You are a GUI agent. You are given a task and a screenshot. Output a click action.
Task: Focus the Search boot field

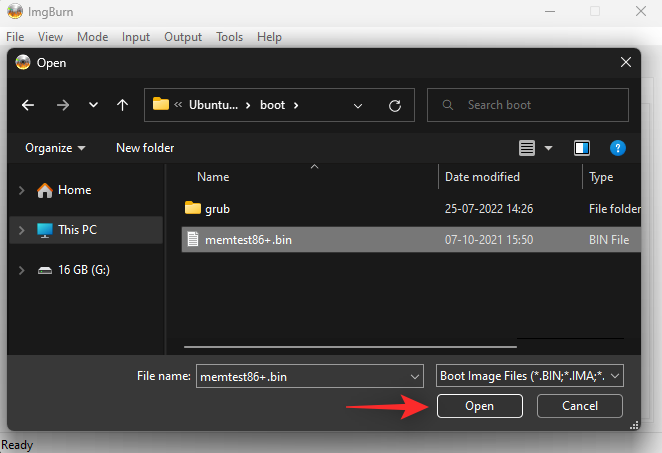pyautogui.click(x=528, y=105)
